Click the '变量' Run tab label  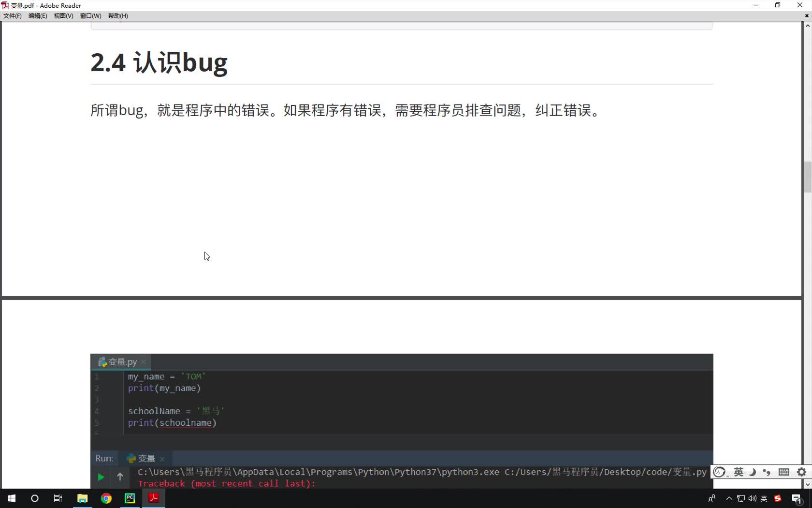coord(146,458)
